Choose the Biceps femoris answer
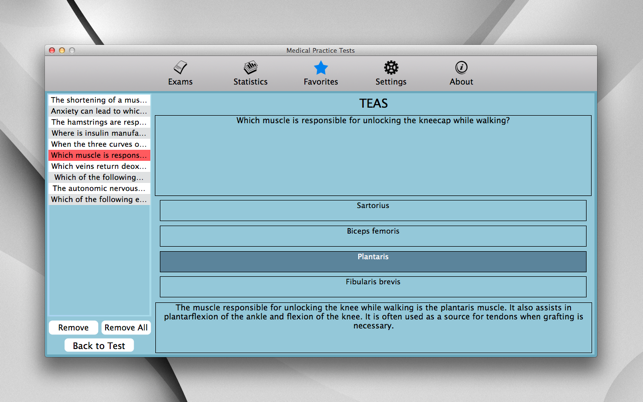 373,236
